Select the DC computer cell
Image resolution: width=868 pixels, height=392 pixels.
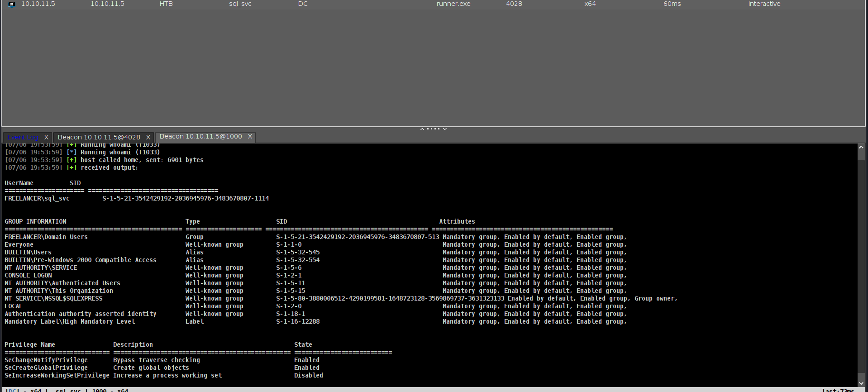(x=303, y=4)
